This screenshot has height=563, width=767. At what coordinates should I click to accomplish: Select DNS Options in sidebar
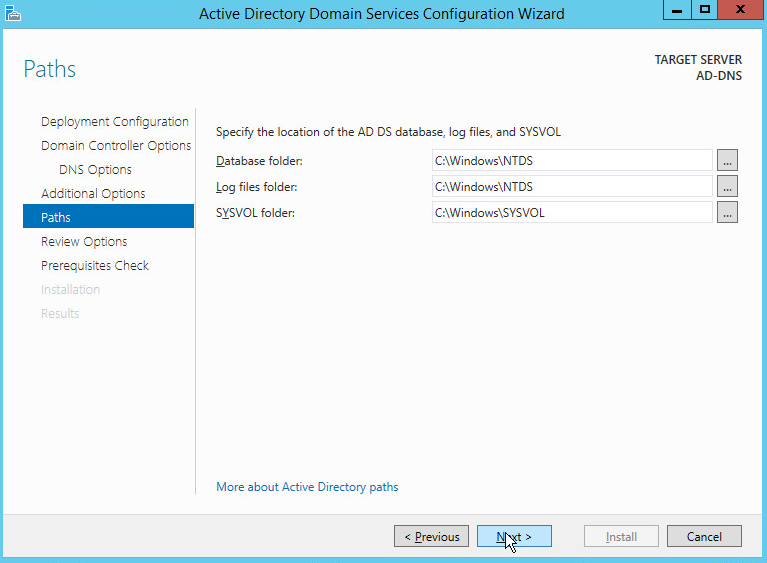tap(95, 170)
